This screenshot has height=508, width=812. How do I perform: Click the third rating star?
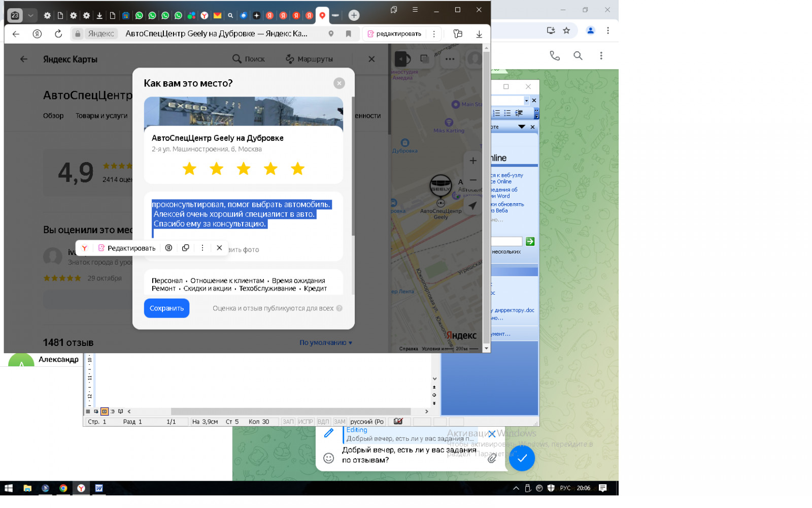tap(244, 168)
